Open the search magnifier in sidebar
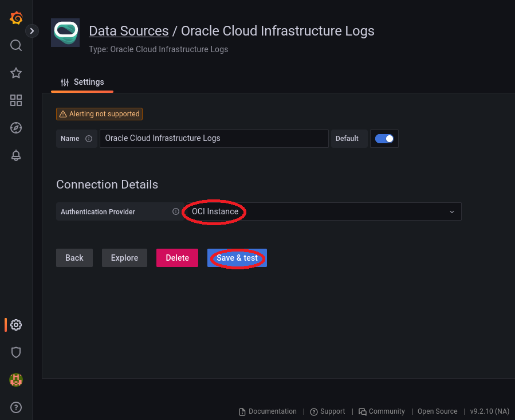 pos(16,45)
